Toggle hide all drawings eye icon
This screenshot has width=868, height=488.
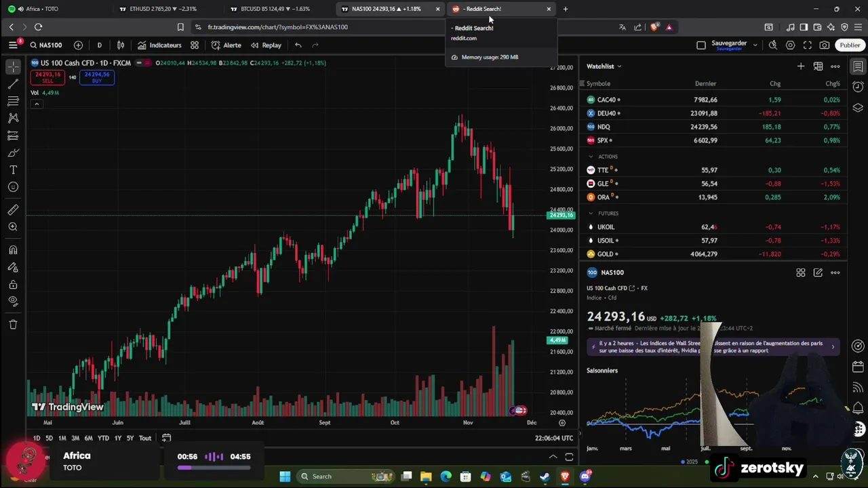[13, 302]
